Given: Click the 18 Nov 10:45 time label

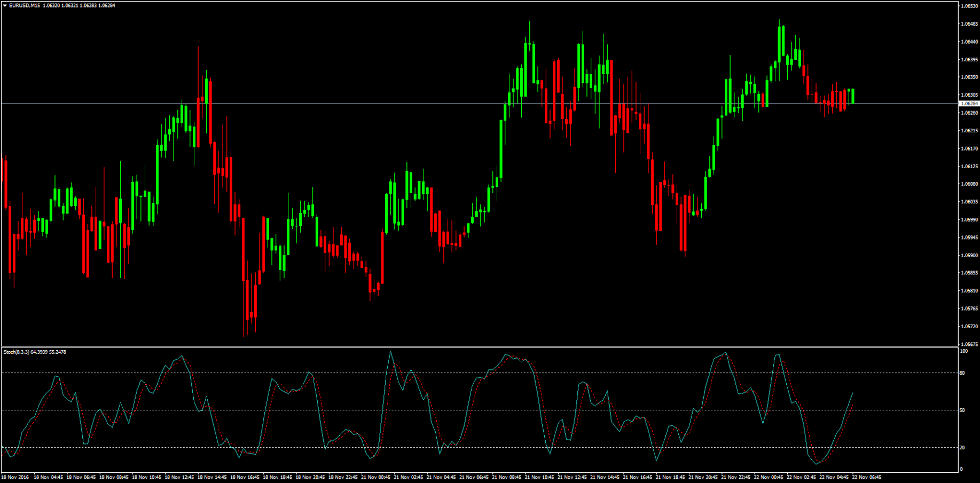Looking at the screenshot, I should (x=147, y=477).
